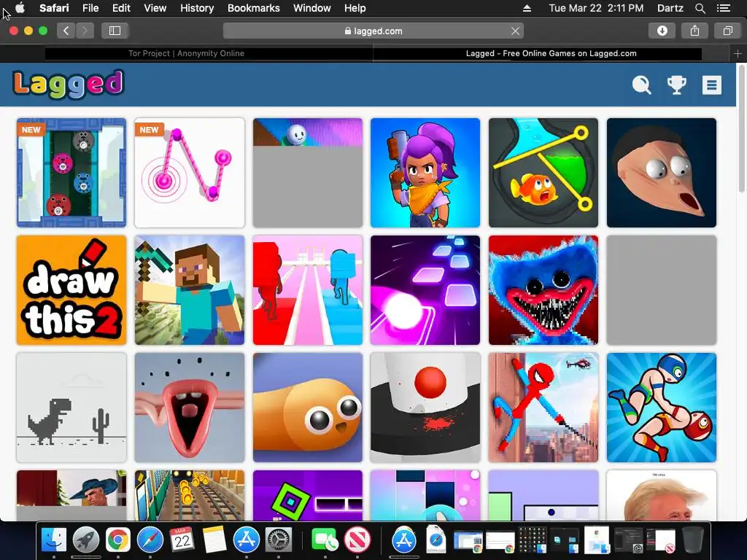The height and width of the screenshot is (560, 747).
Task: Click the page vertical scrollbar
Action: [741, 128]
